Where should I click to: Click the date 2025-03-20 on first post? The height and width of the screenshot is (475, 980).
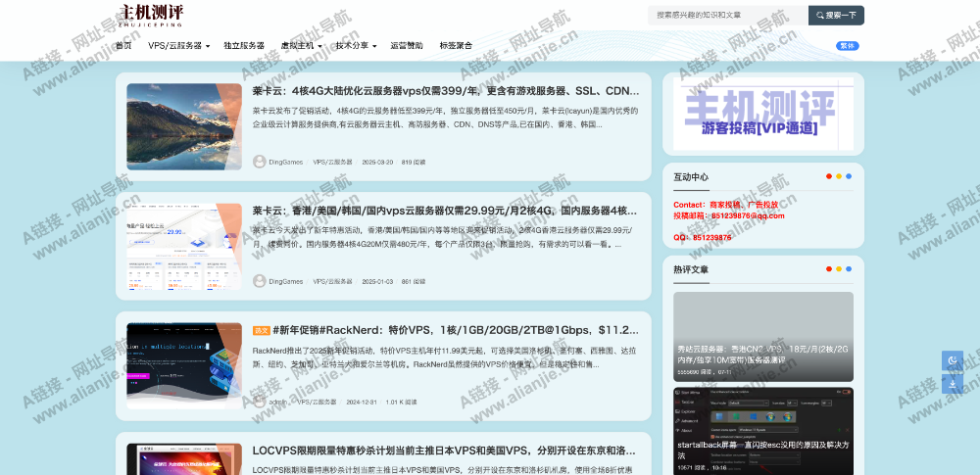coord(377,162)
